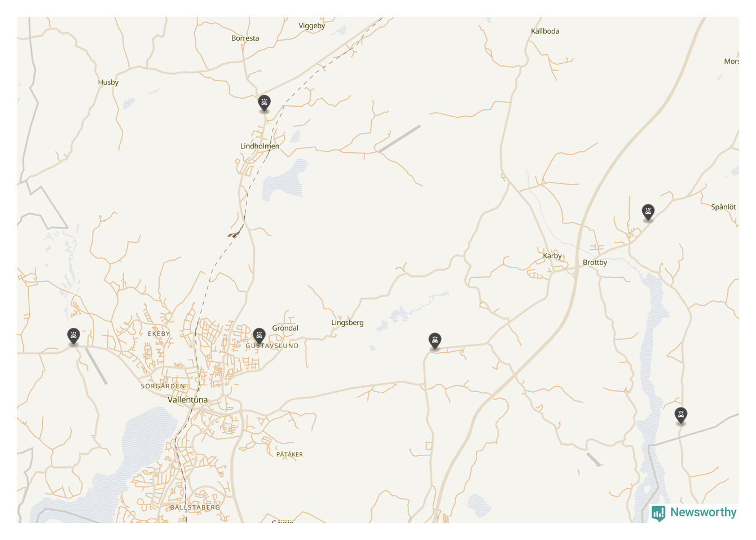Select the car marker at Gustavslund

coord(259,335)
